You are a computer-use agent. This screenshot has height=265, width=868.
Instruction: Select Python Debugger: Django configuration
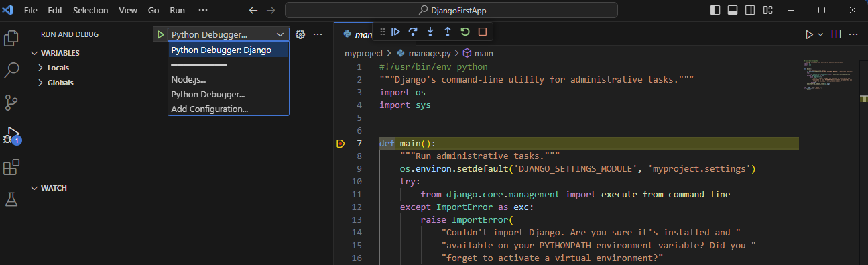[229, 50]
